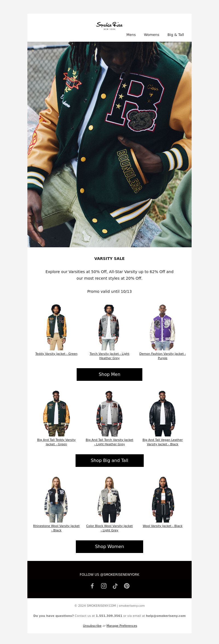Open the Big & Tall menu item
This screenshot has width=219, height=644.
(x=176, y=35)
